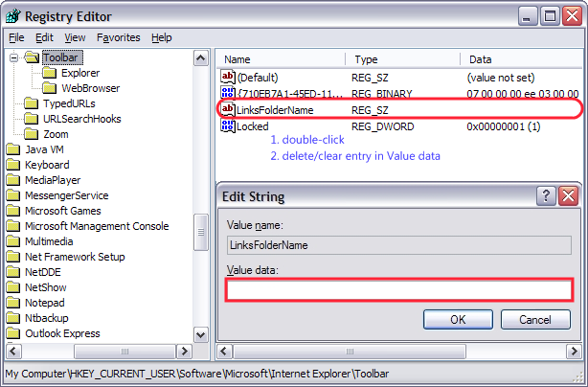
Task: Click the values pane scroll right arrow
Action: [x=575, y=352]
